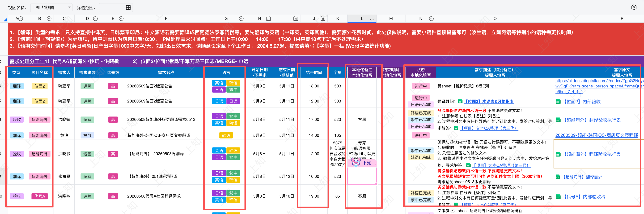Click the 字量 header cell

(x=337, y=72)
